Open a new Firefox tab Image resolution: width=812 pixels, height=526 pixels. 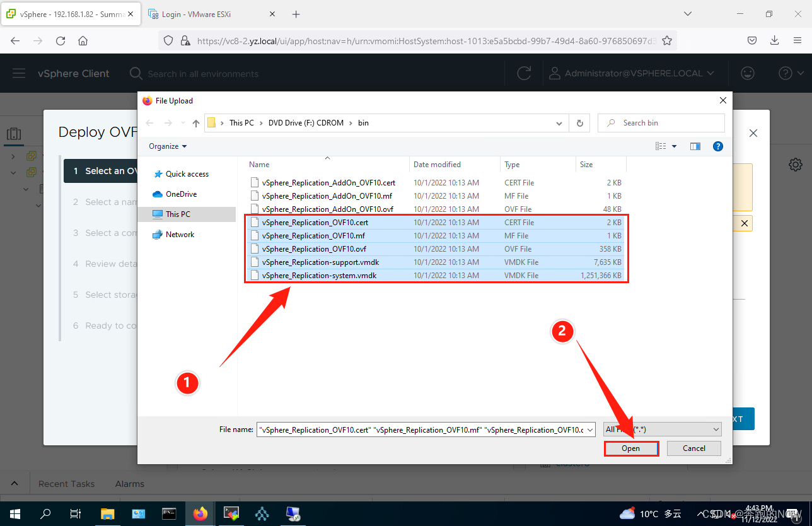[296, 14]
